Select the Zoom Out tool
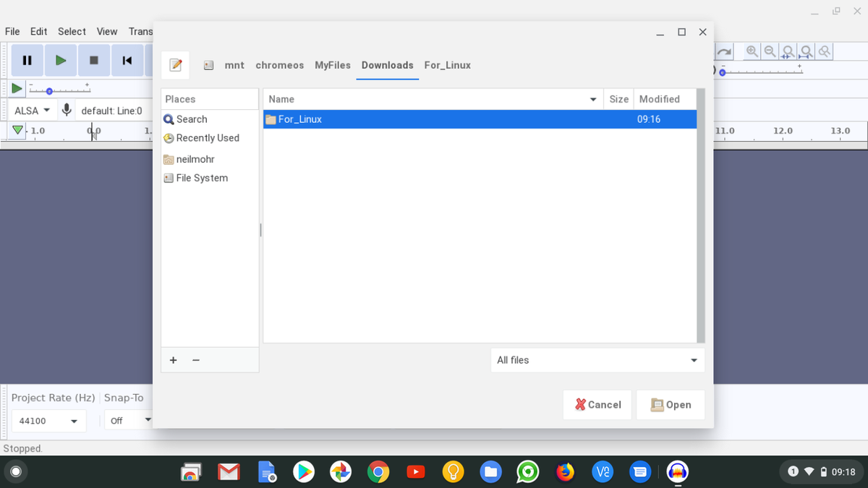This screenshot has width=868, height=488. point(770,51)
